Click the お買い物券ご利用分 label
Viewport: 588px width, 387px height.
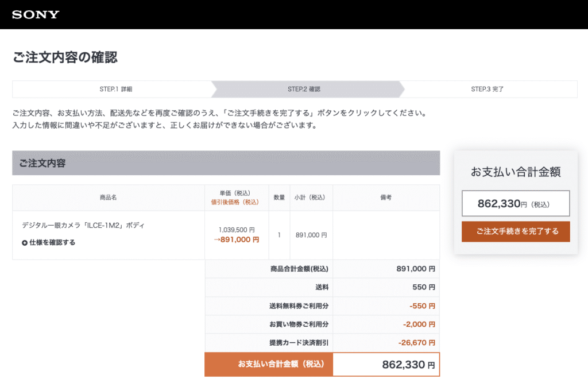coord(299,324)
